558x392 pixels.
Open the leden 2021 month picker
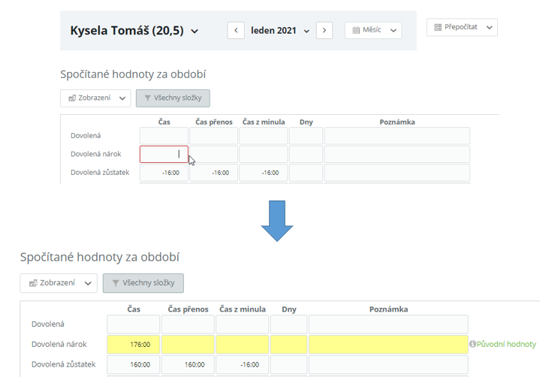279,31
